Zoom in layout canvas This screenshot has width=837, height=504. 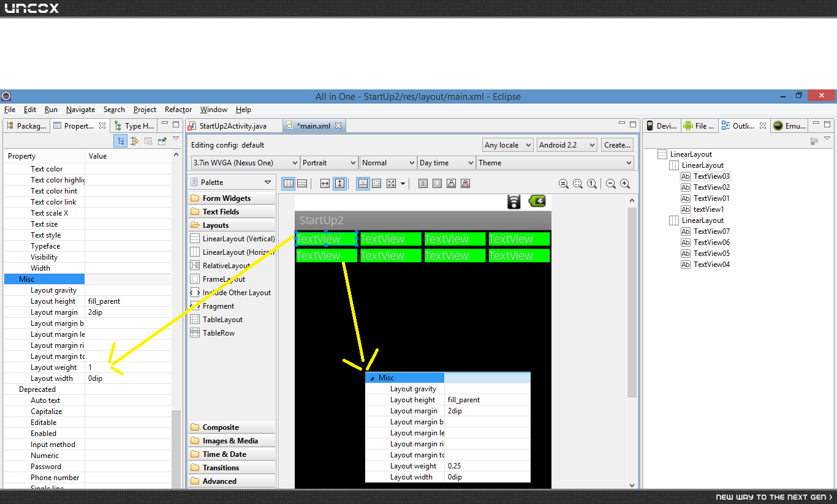point(625,183)
